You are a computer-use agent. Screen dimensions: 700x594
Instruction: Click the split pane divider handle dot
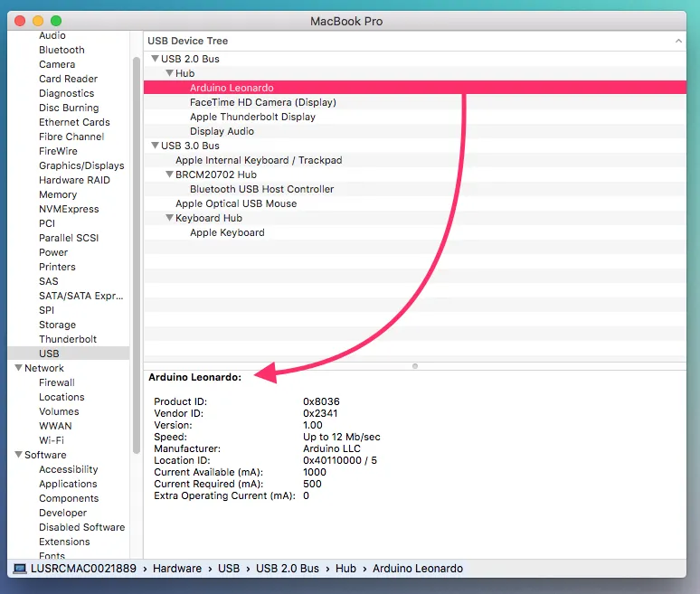(415, 366)
